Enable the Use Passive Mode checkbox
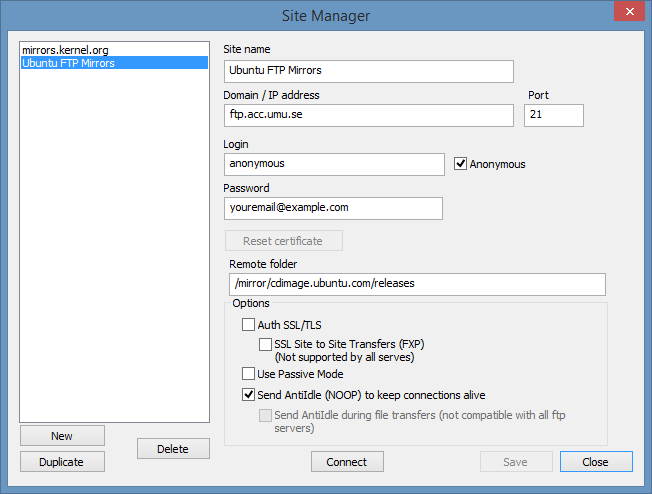The width and height of the screenshot is (652, 494). click(248, 373)
